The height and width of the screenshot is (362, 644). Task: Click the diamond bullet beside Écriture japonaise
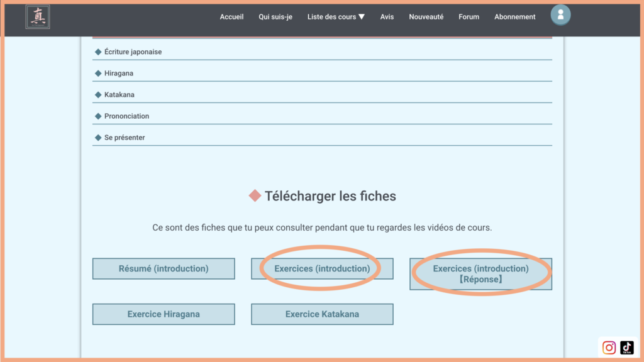coord(98,52)
